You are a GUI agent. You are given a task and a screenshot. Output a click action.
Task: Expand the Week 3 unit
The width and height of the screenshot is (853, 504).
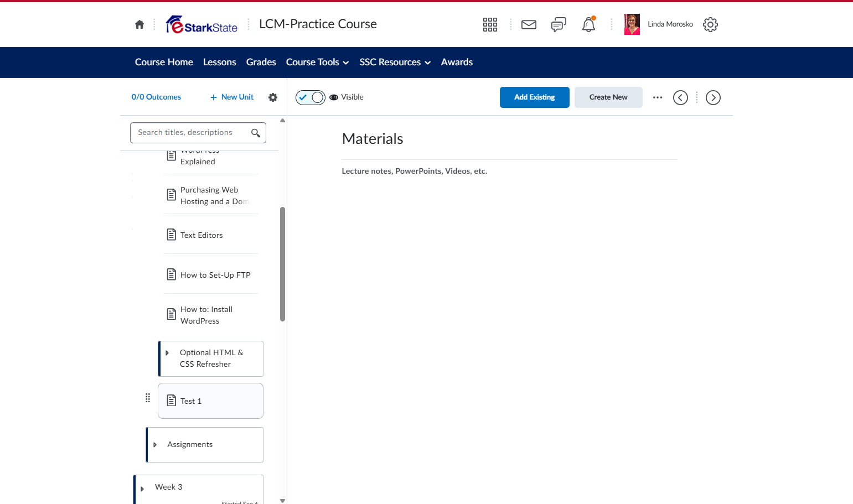click(x=142, y=489)
